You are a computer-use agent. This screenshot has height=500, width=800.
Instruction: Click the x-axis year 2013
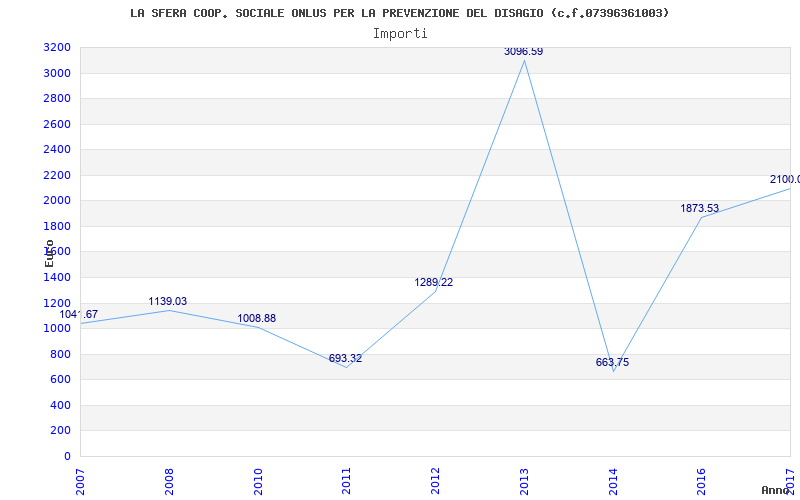[x=524, y=482]
